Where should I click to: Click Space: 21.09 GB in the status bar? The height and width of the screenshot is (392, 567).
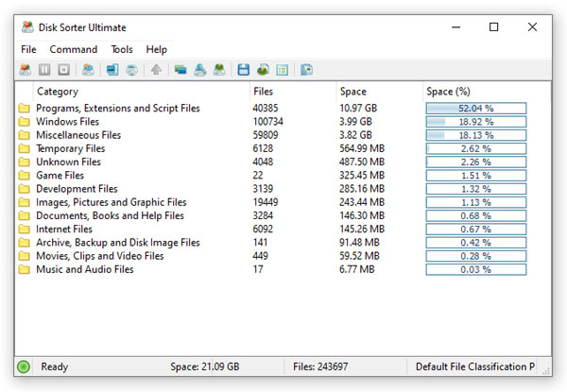[205, 366]
